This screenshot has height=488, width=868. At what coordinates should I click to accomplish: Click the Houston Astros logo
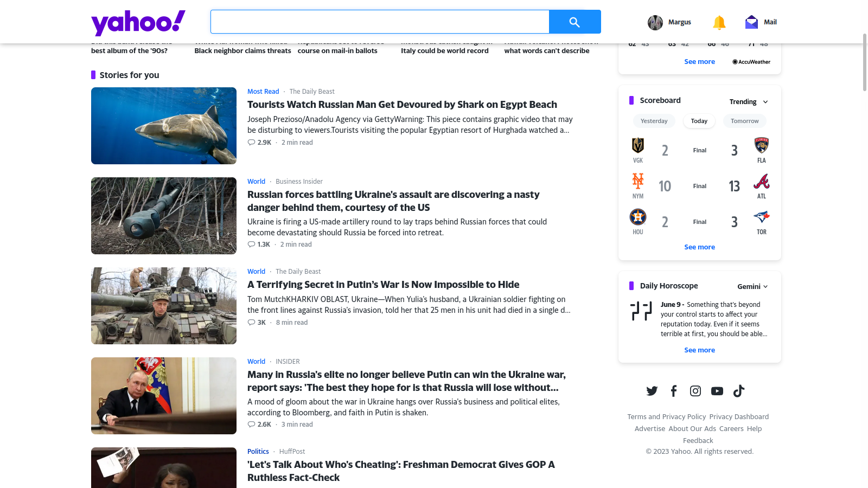[638, 217]
